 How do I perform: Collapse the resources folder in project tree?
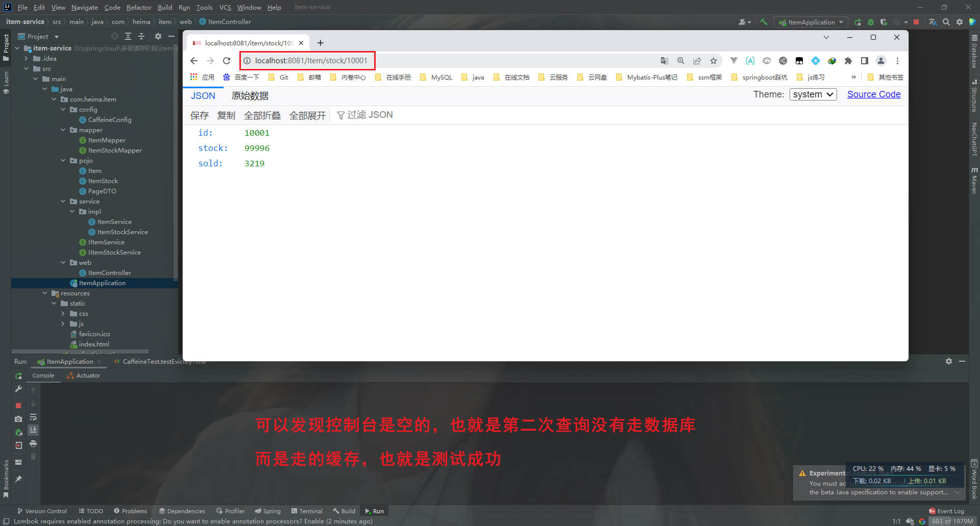click(x=45, y=293)
